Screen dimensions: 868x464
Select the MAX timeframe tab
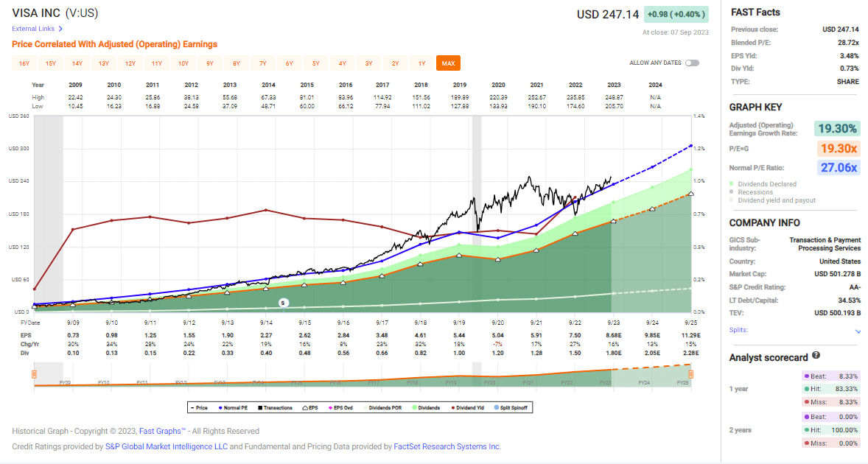pyautogui.click(x=448, y=63)
